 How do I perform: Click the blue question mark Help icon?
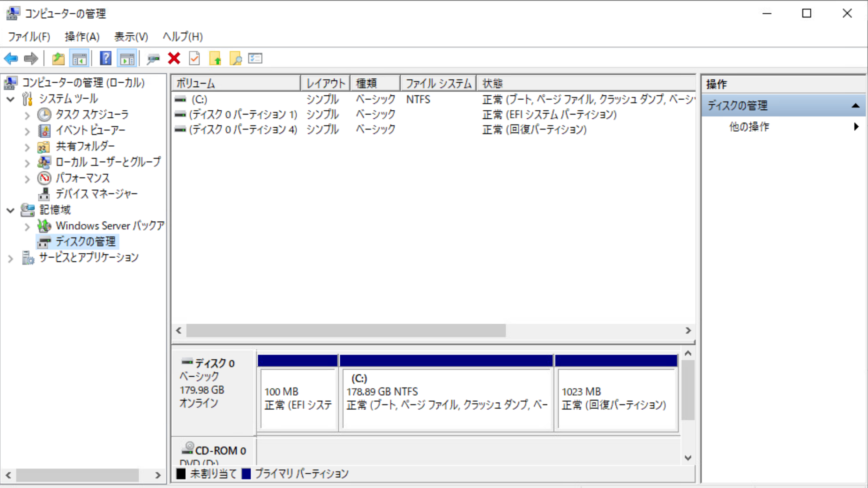click(x=106, y=58)
